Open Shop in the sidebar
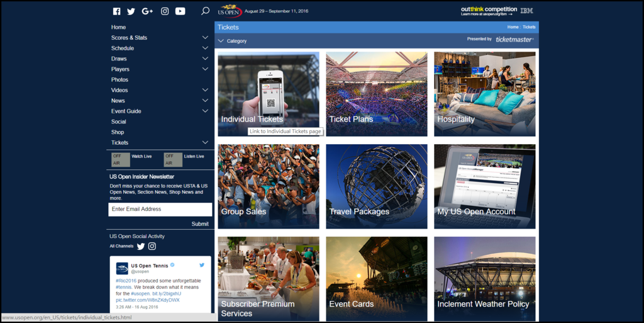This screenshot has height=323, width=644. pos(118,132)
